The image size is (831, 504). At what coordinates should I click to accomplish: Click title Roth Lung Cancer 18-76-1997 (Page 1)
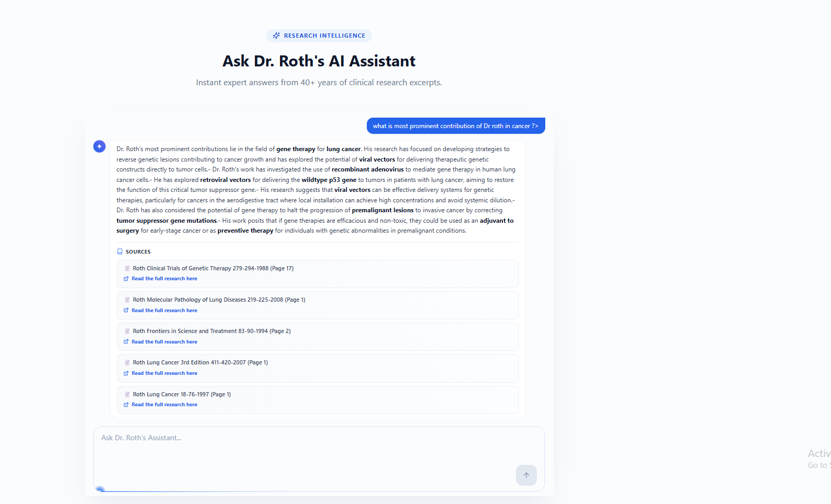[x=182, y=394]
